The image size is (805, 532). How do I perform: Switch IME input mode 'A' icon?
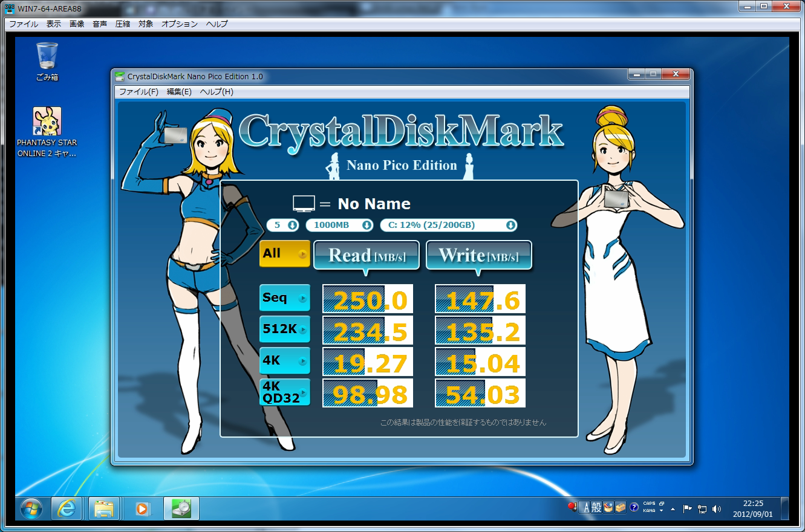585,508
